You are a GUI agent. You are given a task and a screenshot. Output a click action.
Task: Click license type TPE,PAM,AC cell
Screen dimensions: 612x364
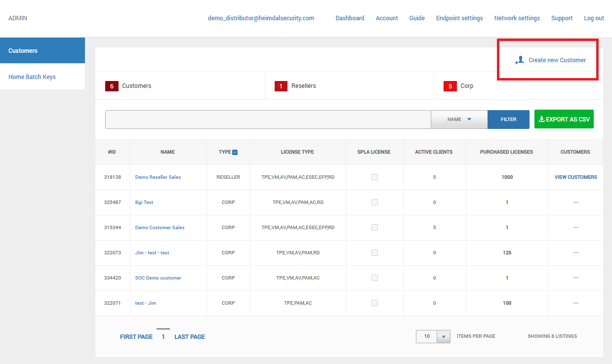[298, 303]
